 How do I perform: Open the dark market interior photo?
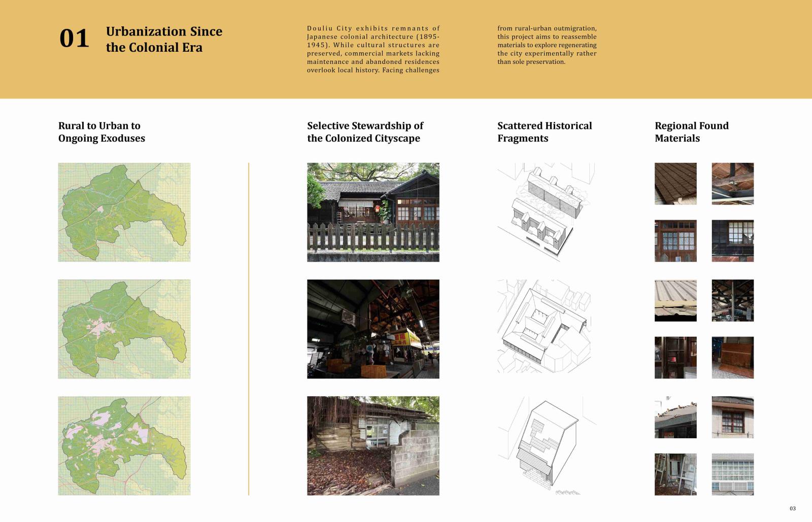coord(373,329)
